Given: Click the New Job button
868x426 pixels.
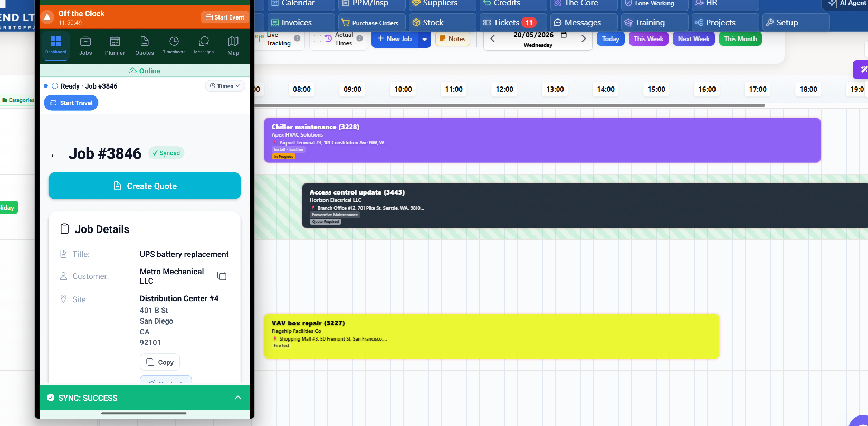Looking at the screenshot, I should [395, 39].
